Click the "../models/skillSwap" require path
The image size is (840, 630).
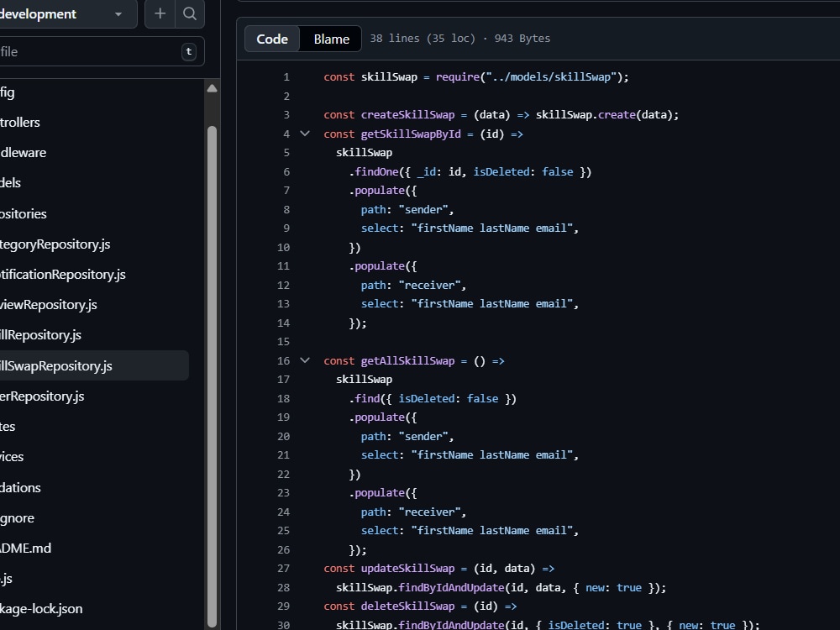tap(551, 77)
